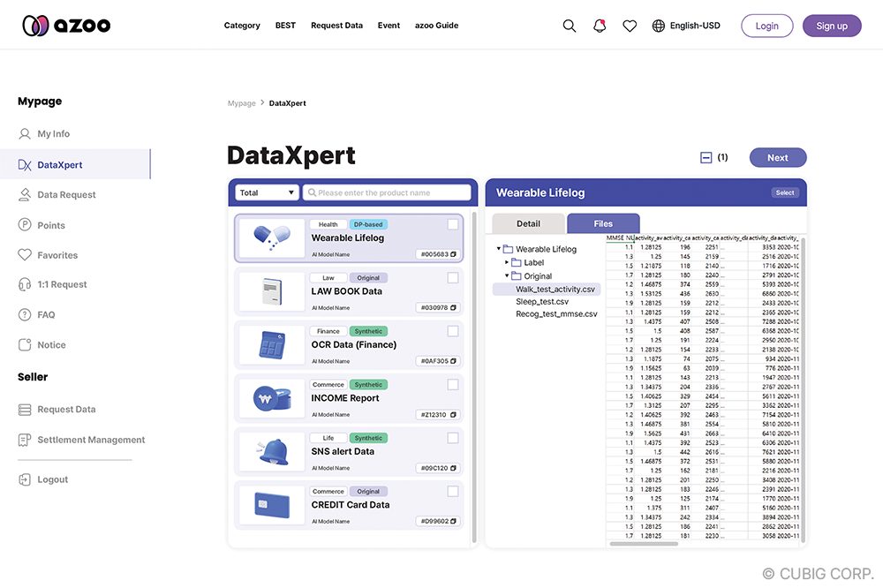
Task: Open the Event menu item
Action: click(x=389, y=26)
